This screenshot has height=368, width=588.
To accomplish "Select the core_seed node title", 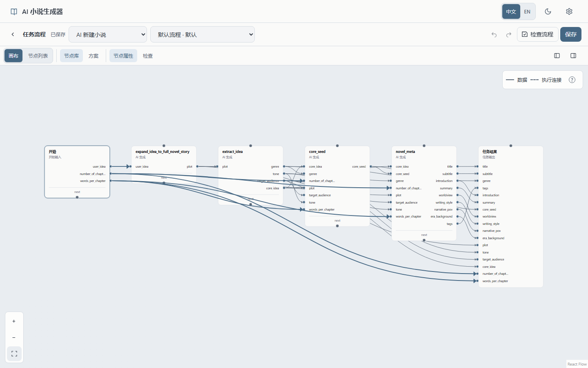I will tap(317, 152).
